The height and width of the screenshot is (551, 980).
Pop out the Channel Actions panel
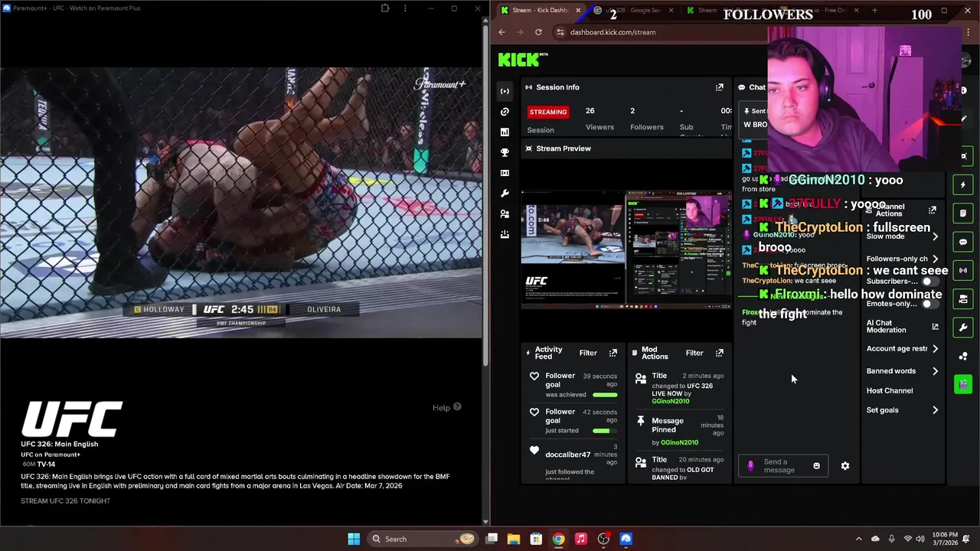coord(932,210)
